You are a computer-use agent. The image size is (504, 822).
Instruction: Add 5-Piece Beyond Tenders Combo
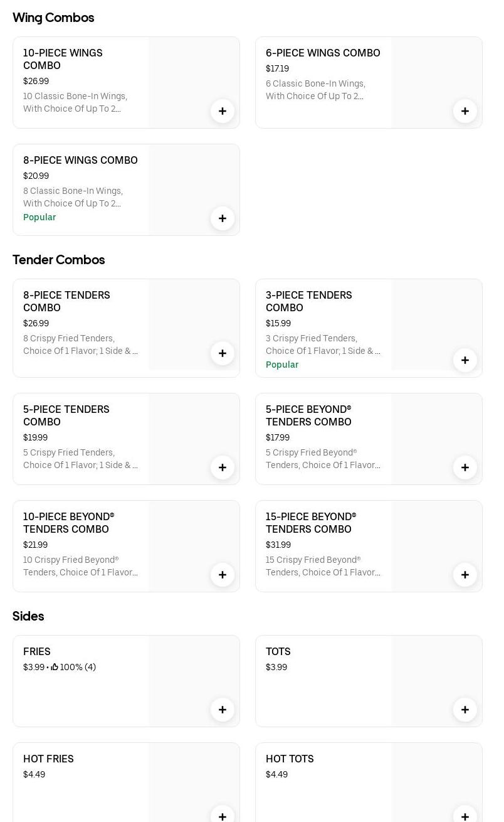(465, 467)
